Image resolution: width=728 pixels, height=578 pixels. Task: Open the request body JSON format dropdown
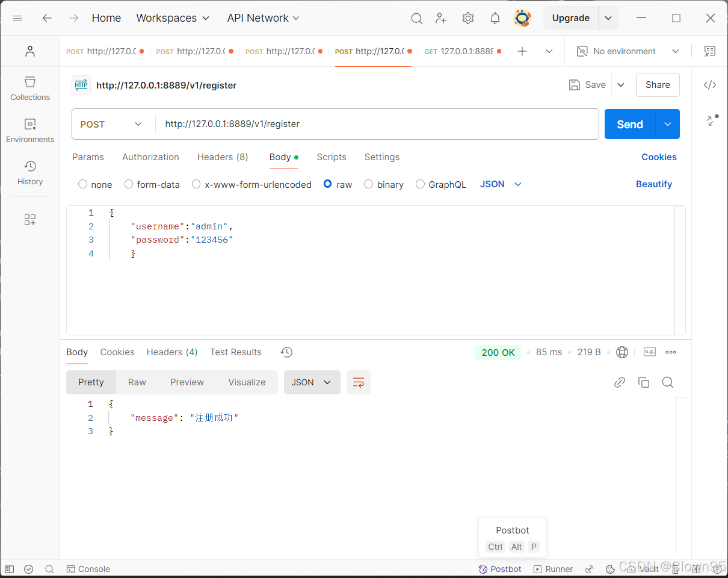tap(501, 184)
